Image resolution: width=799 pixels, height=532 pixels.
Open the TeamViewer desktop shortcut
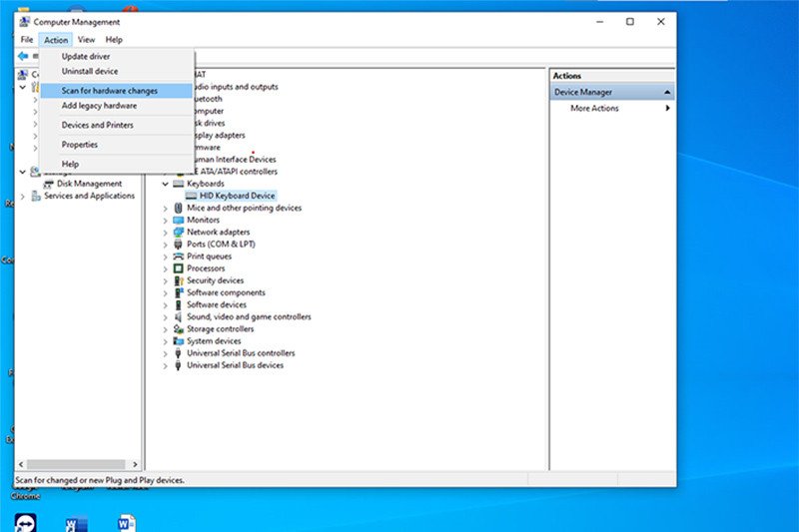[x=23, y=522]
